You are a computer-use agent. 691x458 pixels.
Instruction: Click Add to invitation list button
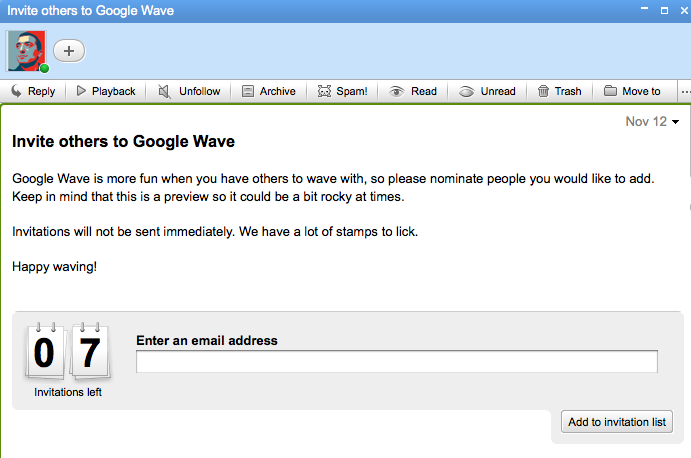click(x=616, y=422)
